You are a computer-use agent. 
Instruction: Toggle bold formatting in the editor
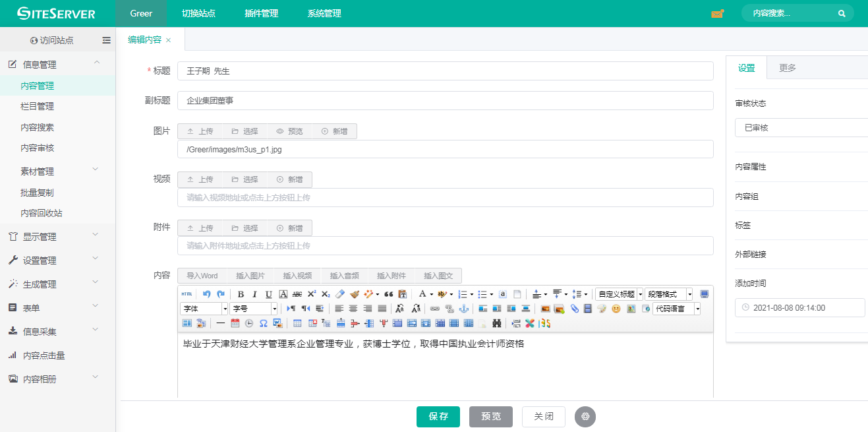tap(241, 294)
